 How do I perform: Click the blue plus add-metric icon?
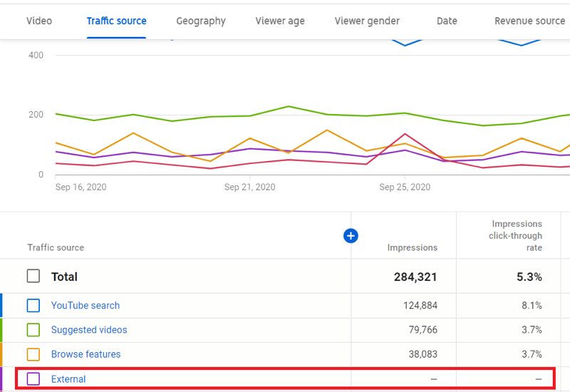click(351, 236)
